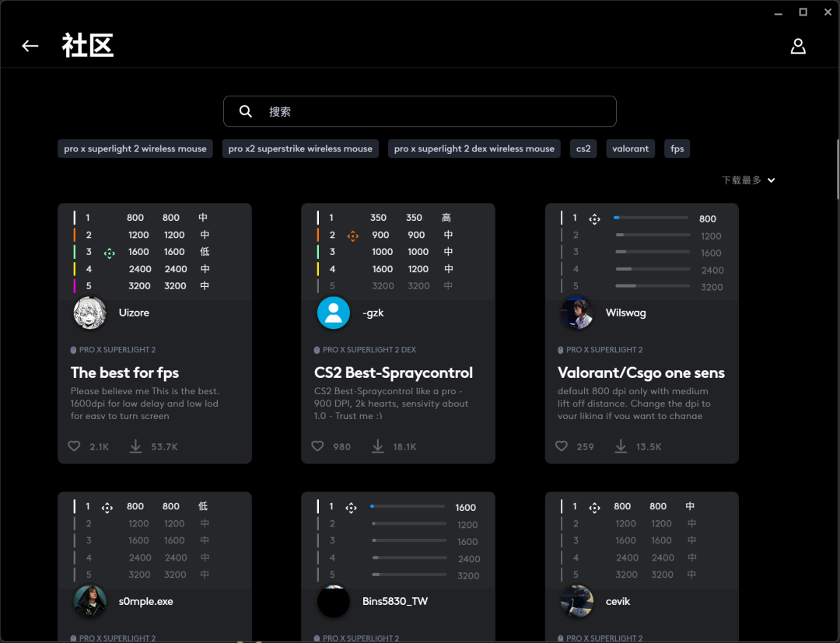Image resolution: width=840 pixels, height=643 pixels.
Task: Open Uizore's avatar thumbnail
Action: pyautogui.click(x=89, y=313)
